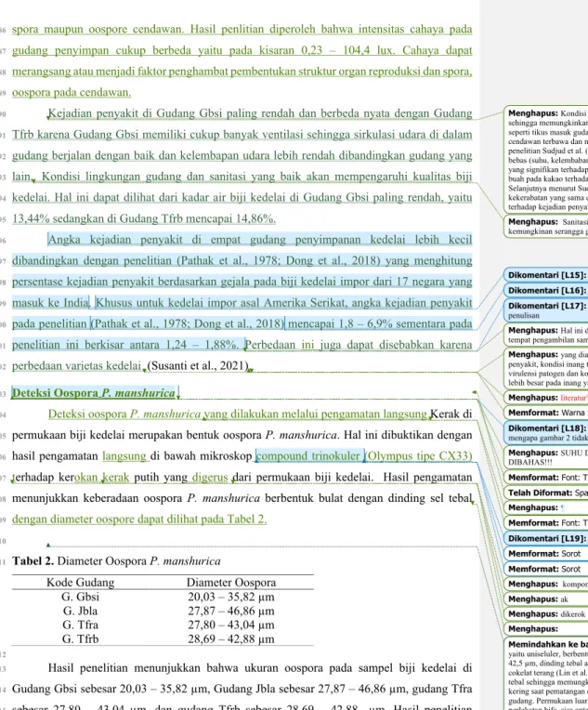Click 'Kejadian penyakit di Gudang Gbsi' sentence start
The height and width of the screenshot is (710, 588).
(x=124, y=113)
